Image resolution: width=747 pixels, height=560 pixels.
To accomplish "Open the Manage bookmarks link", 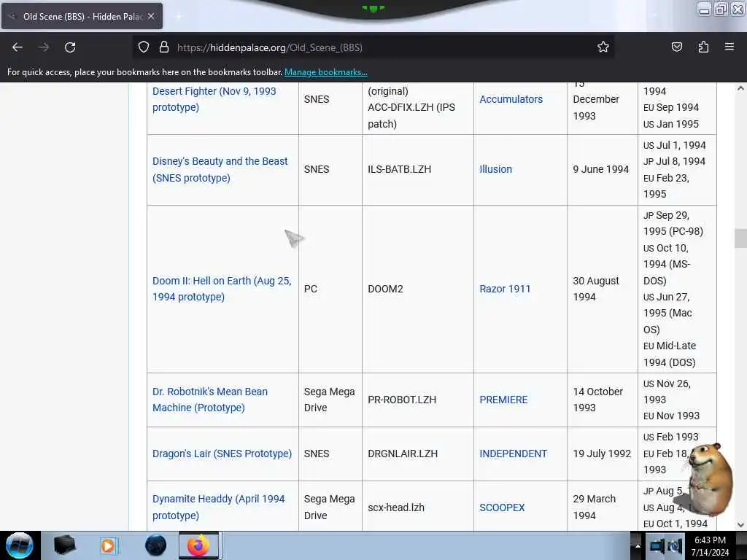I will coord(326,72).
